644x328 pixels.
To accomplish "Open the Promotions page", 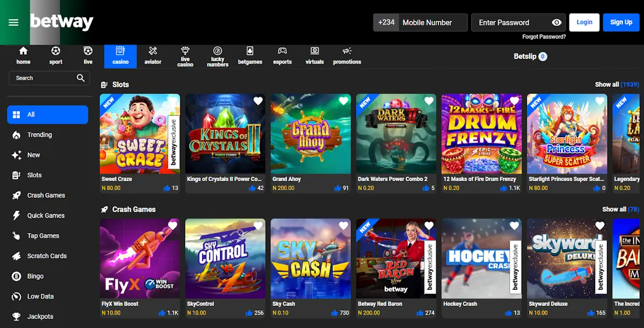I will [x=347, y=56].
